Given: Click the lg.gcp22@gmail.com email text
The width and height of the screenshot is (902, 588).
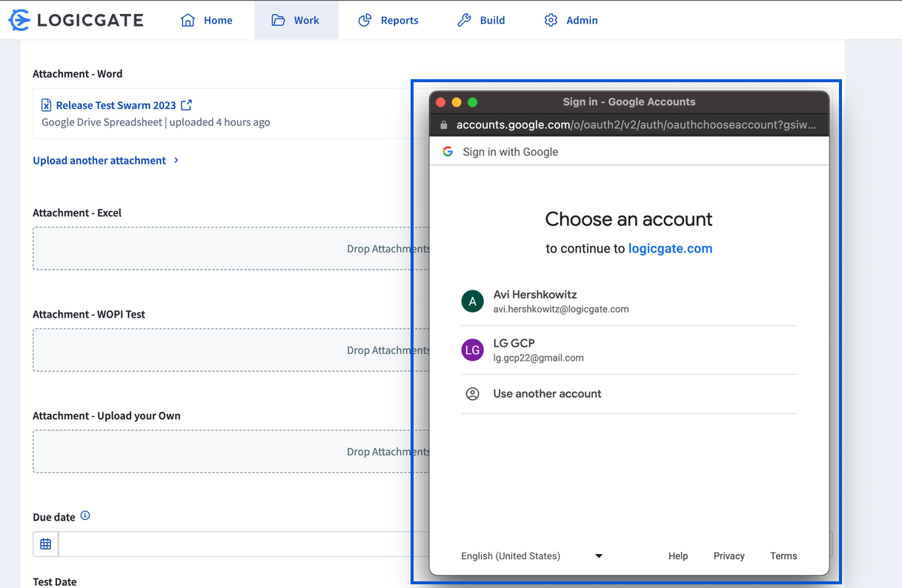Looking at the screenshot, I should [x=539, y=358].
